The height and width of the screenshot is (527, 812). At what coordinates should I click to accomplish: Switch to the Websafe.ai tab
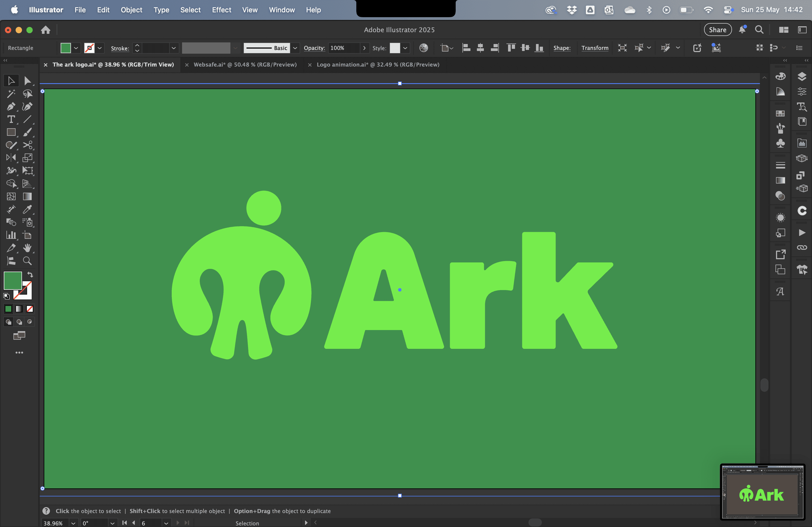tap(245, 65)
